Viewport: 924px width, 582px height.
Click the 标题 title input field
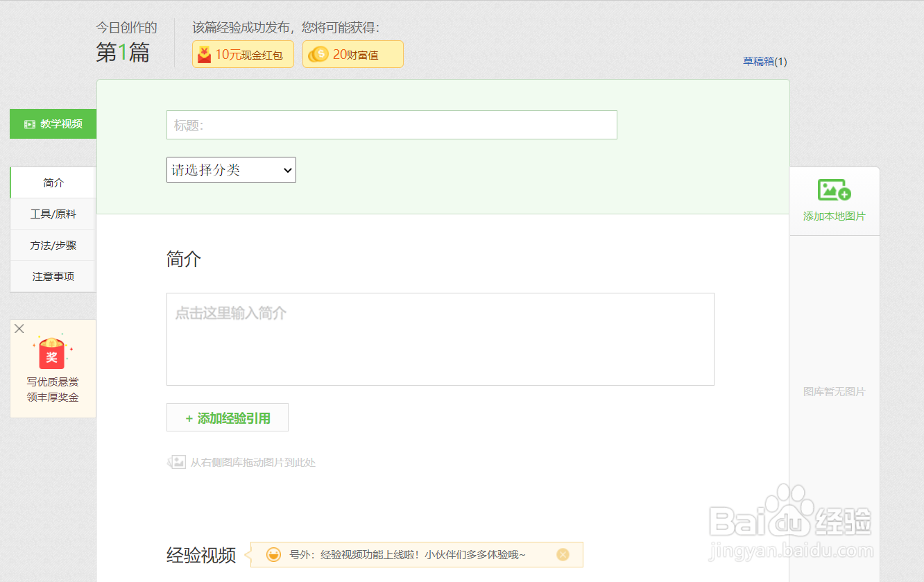point(391,125)
